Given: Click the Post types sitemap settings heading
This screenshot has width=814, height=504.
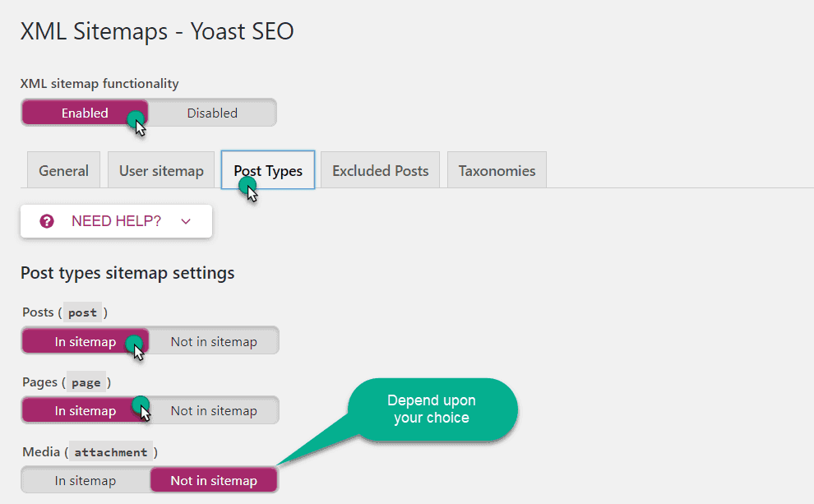Looking at the screenshot, I should (127, 273).
